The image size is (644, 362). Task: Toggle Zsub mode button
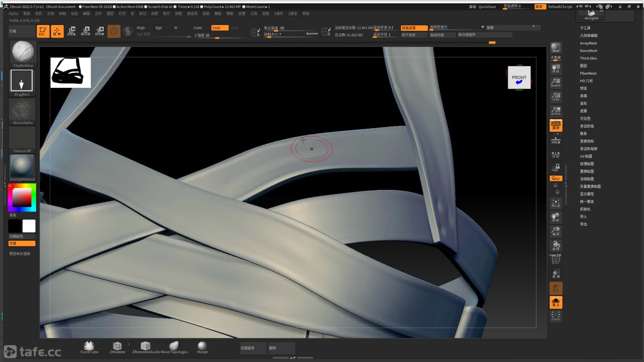[220, 28]
